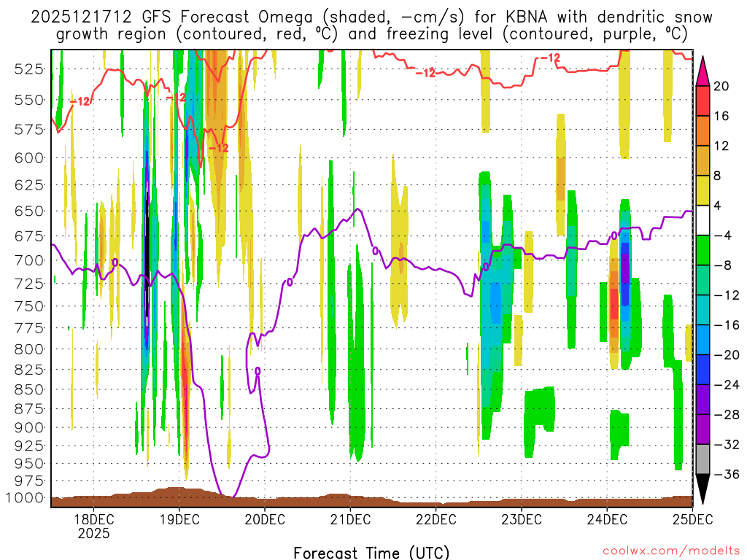747x560 pixels.
Task: Click the purple swatch between -24 and -28
Action: (x=703, y=400)
